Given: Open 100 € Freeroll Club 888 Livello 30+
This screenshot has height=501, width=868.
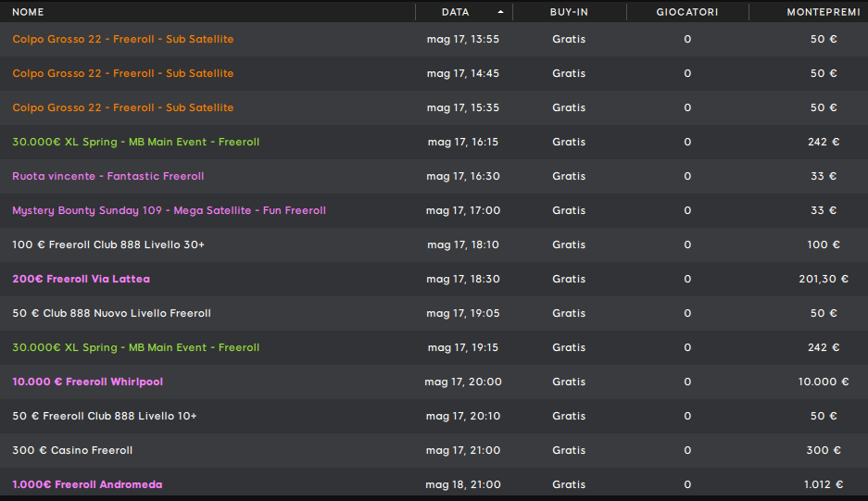Looking at the screenshot, I should pos(434,245).
